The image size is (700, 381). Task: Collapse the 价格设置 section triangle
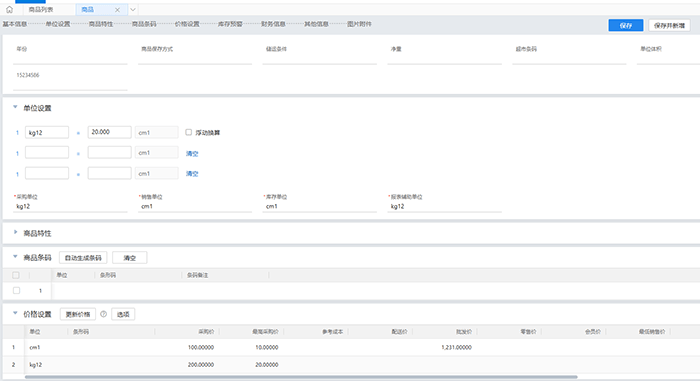point(15,313)
